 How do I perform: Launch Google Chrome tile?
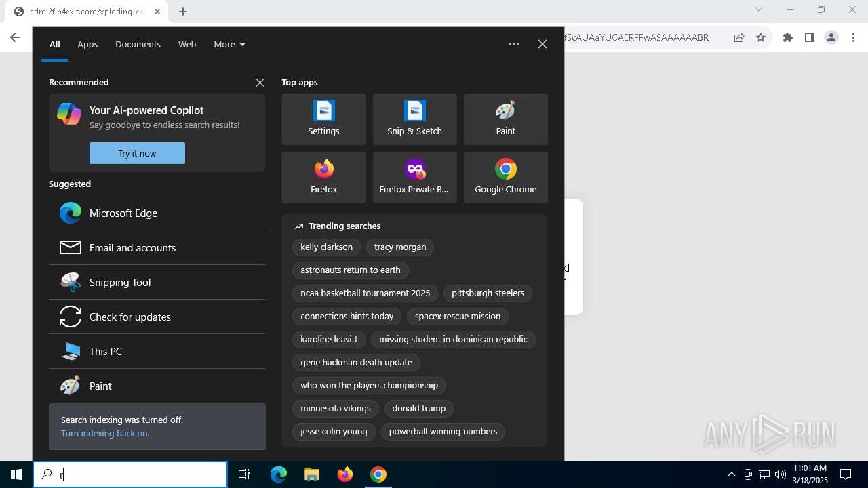click(x=505, y=178)
